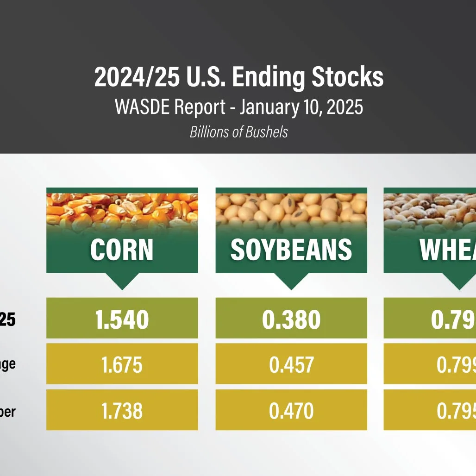Click the WASDE Report January 10 subtitle
This screenshot has height=476, width=476.
coord(239,107)
